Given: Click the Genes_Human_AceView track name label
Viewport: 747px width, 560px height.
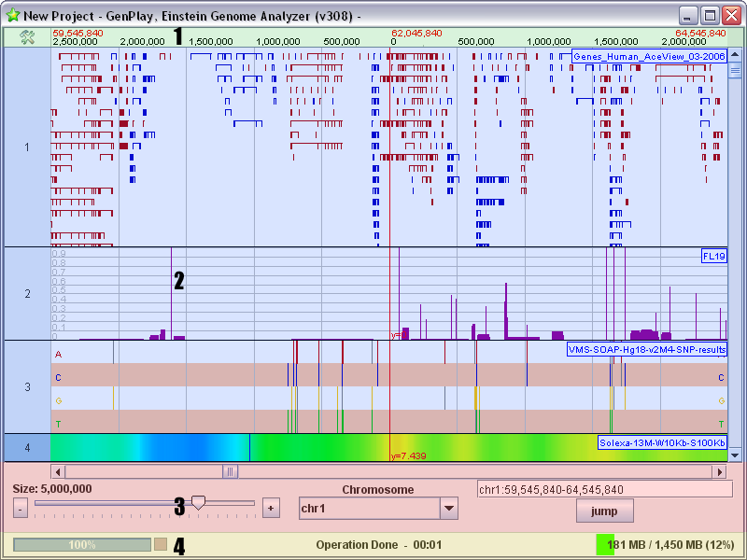Looking at the screenshot, I should point(649,56).
